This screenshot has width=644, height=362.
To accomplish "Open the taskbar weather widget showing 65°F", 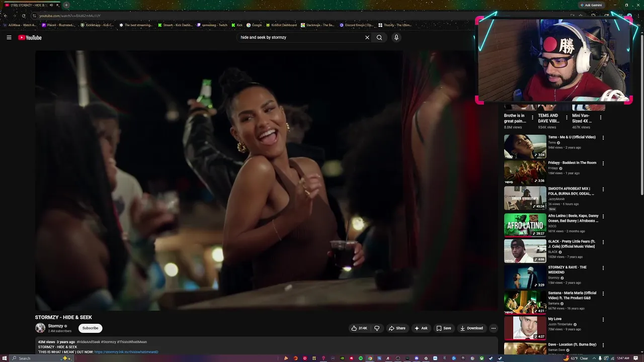I will tap(577, 358).
